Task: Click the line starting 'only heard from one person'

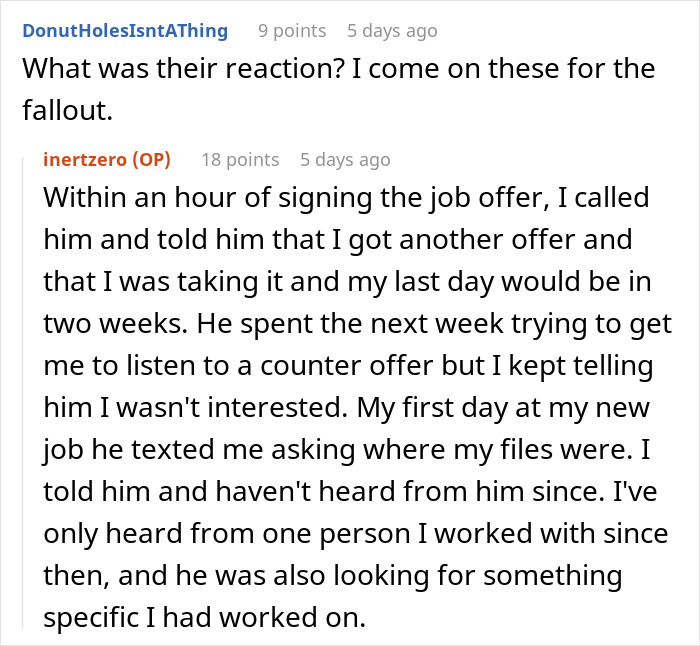Action: (x=356, y=533)
